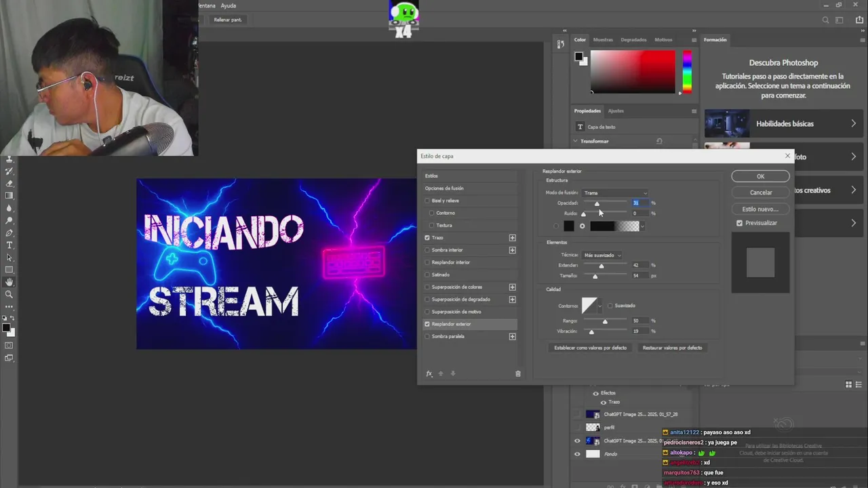This screenshot has width=868, height=488.
Task: Toggle Quick Mask mode icon
Action: [9, 346]
